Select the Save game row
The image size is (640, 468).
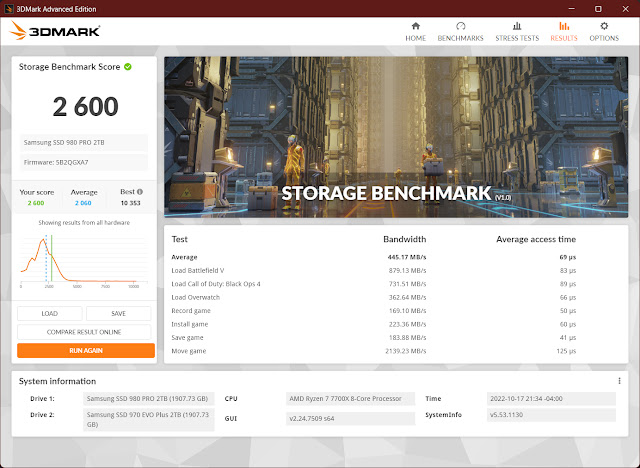pyautogui.click(x=373, y=338)
